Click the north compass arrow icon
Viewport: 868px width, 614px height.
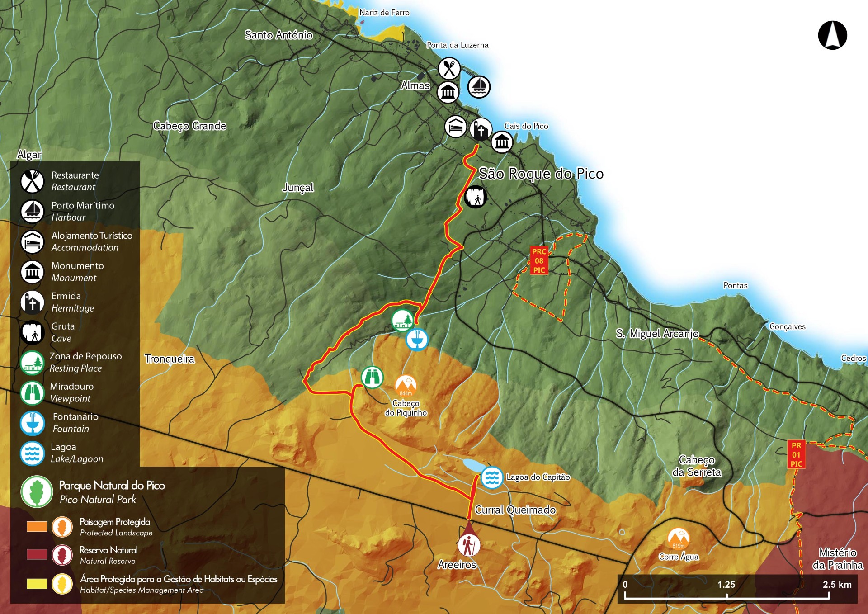[x=832, y=35]
